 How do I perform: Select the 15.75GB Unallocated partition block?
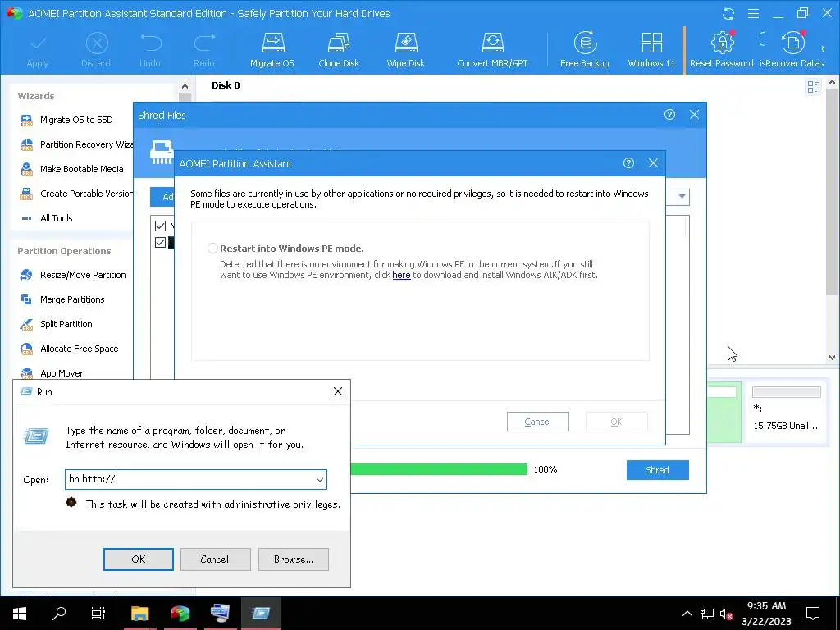point(786,412)
